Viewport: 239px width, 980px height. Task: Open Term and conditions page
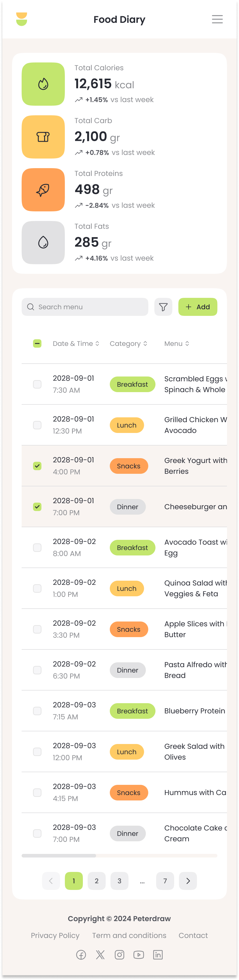[x=129, y=936]
